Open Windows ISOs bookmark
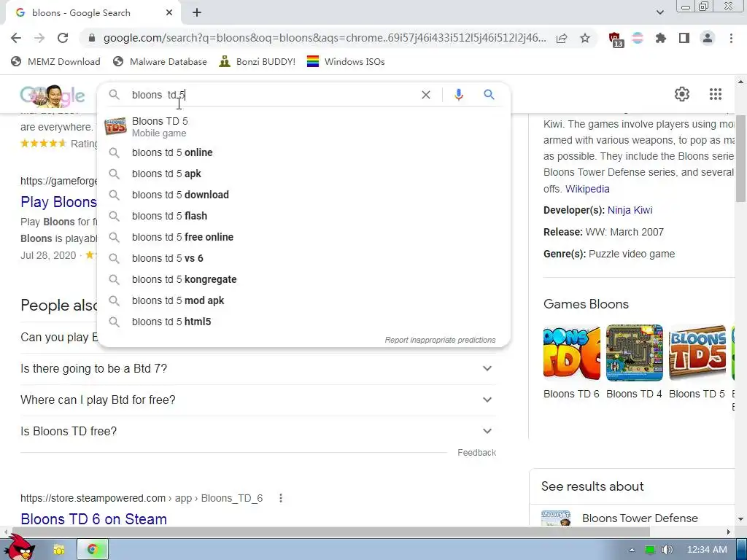747x560 pixels. point(346,61)
